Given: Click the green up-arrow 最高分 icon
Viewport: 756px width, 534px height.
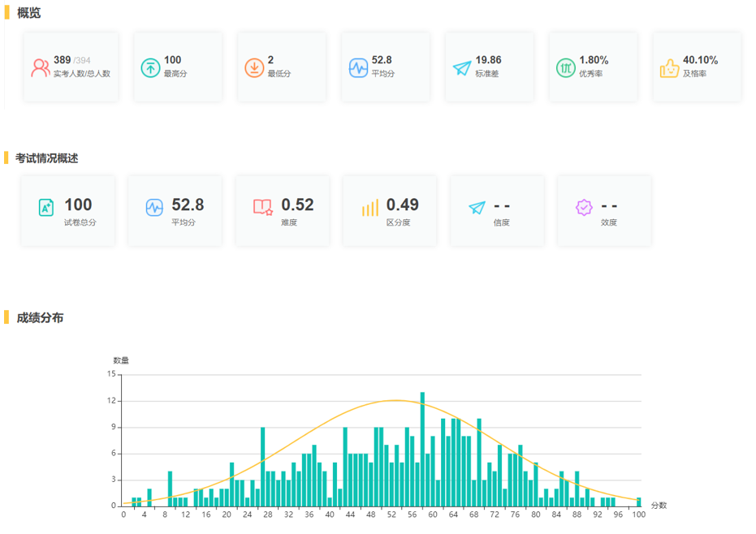Looking at the screenshot, I should pyautogui.click(x=150, y=67).
